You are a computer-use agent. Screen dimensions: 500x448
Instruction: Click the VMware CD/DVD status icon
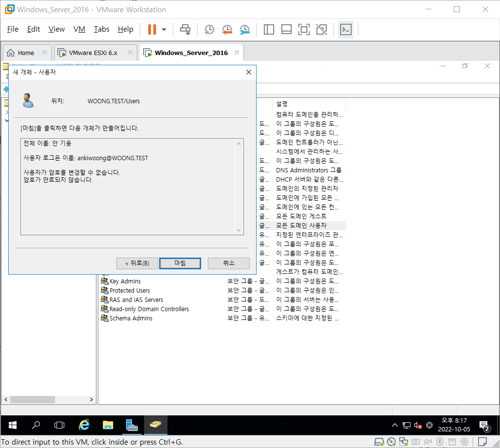(391, 442)
